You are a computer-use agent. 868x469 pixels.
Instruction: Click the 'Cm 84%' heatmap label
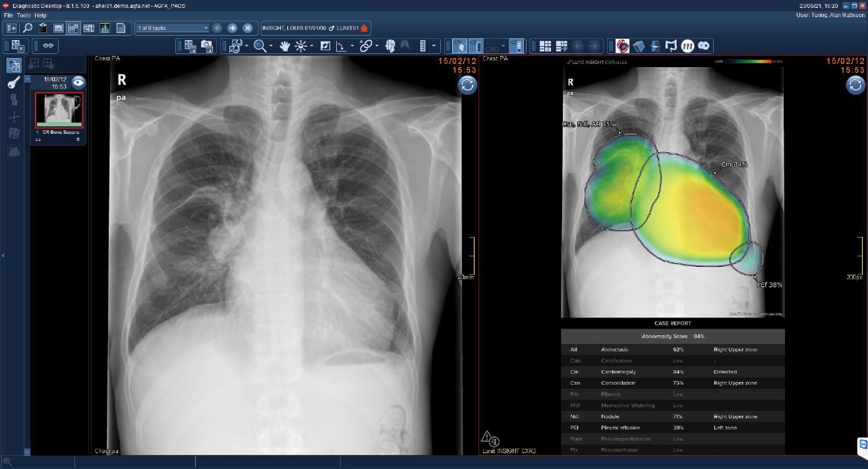point(734,165)
